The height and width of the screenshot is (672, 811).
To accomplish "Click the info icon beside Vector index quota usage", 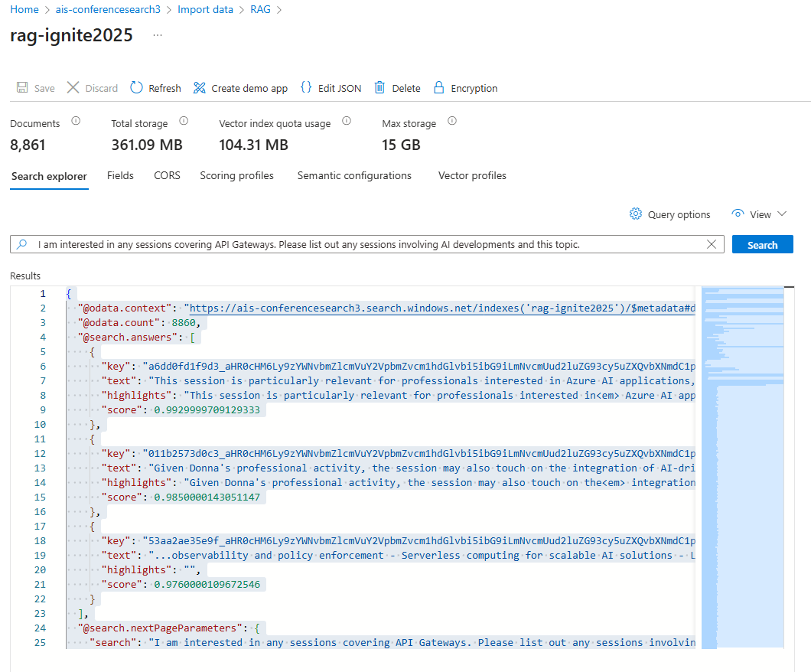I will point(346,121).
